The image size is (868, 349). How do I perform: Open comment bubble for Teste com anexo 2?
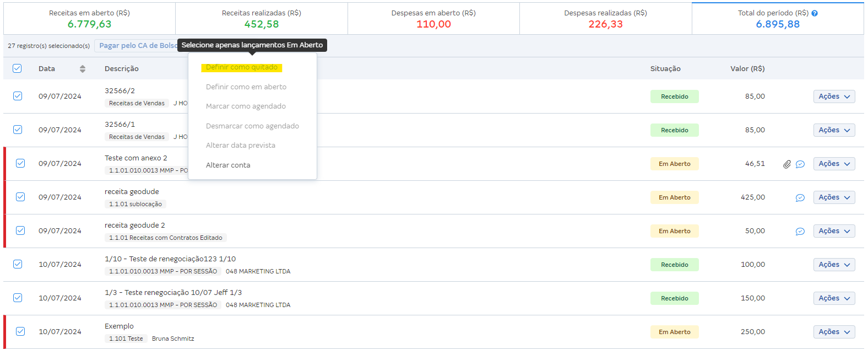pyautogui.click(x=800, y=164)
